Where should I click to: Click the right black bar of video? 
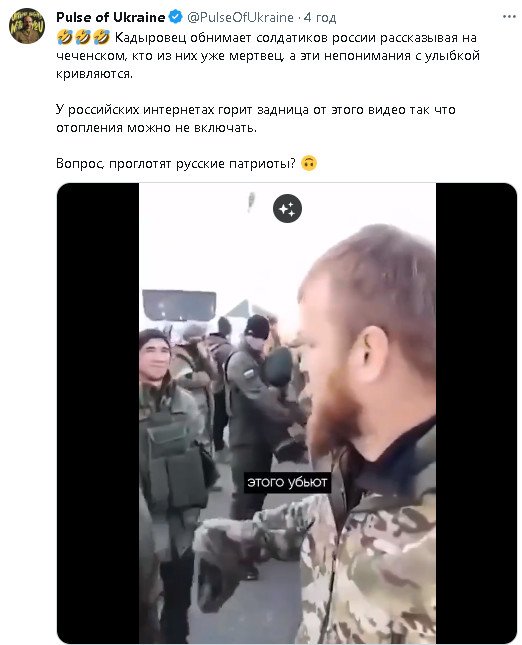(476, 413)
